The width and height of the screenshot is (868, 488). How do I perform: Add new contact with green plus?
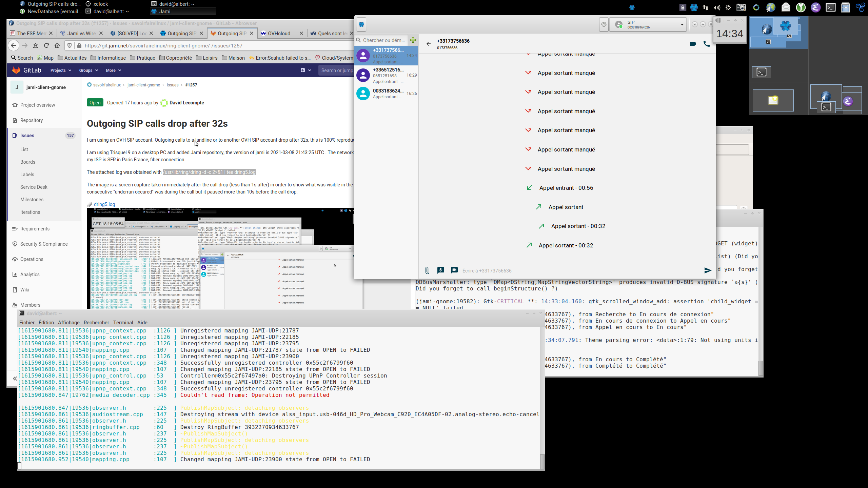click(x=413, y=40)
